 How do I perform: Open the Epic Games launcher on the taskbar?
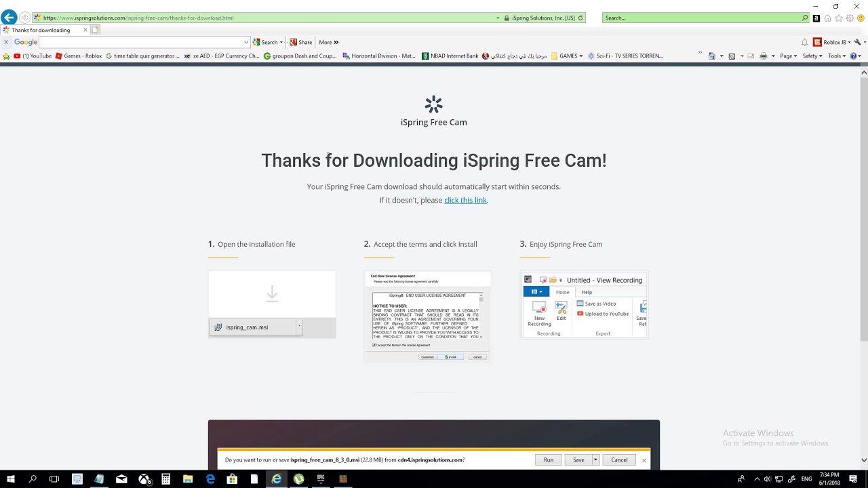pos(321,479)
